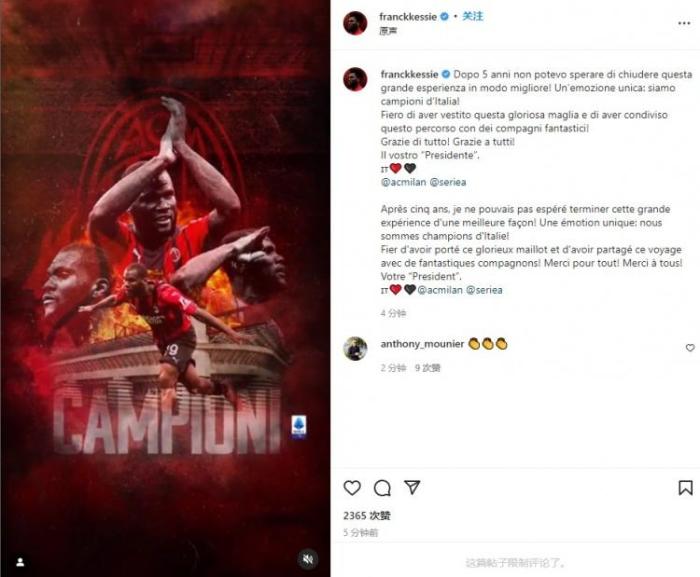Screen dimensions: 700x577
Task: Open the three-dots more options menu
Action: 684,23
